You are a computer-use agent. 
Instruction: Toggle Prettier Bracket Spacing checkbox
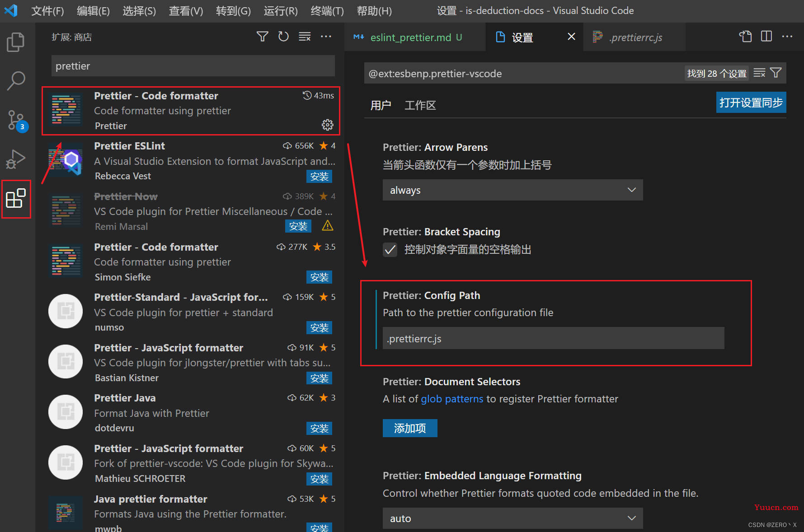(390, 250)
